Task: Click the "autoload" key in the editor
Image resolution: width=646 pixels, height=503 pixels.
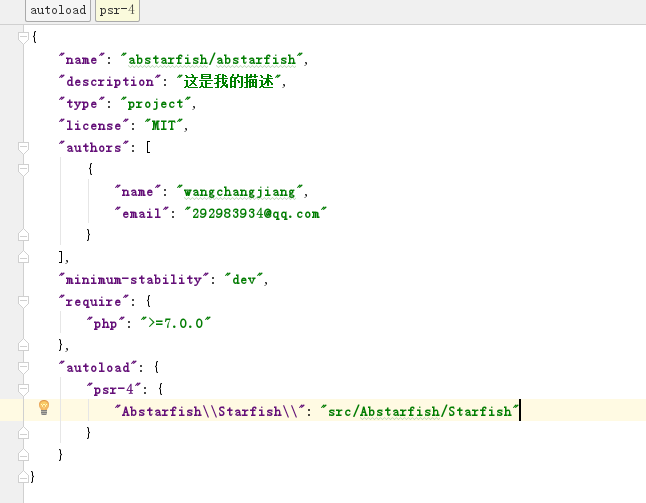Action: pos(98,367)
